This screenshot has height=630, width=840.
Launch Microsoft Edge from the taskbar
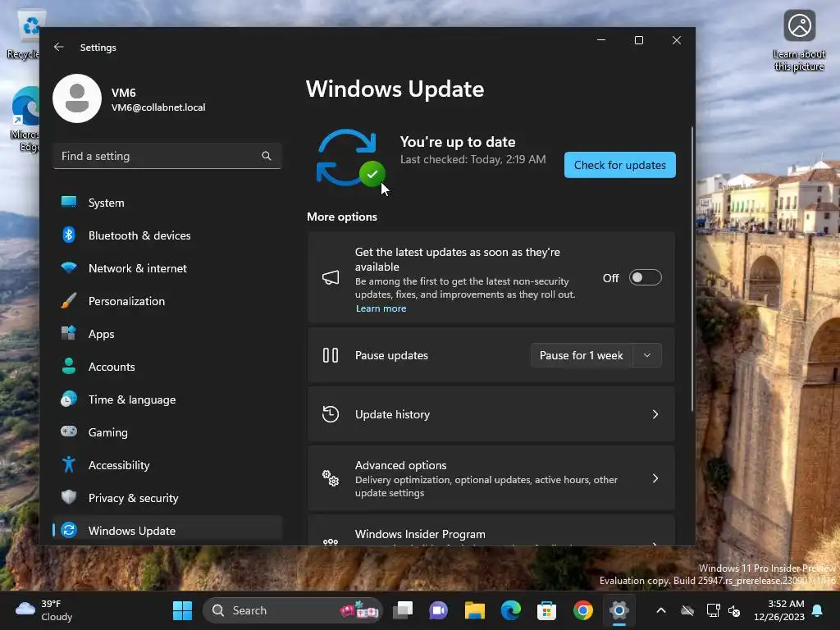pyautogui.click(x=510, y=610)
